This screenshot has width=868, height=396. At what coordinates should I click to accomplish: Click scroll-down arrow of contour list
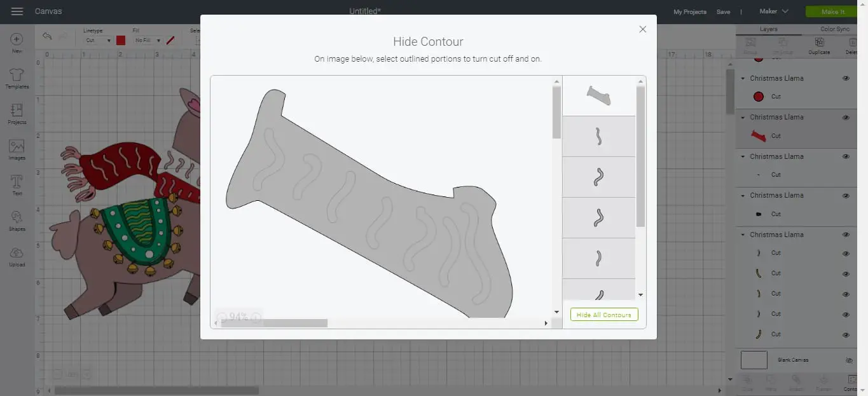tap(640, 295)
